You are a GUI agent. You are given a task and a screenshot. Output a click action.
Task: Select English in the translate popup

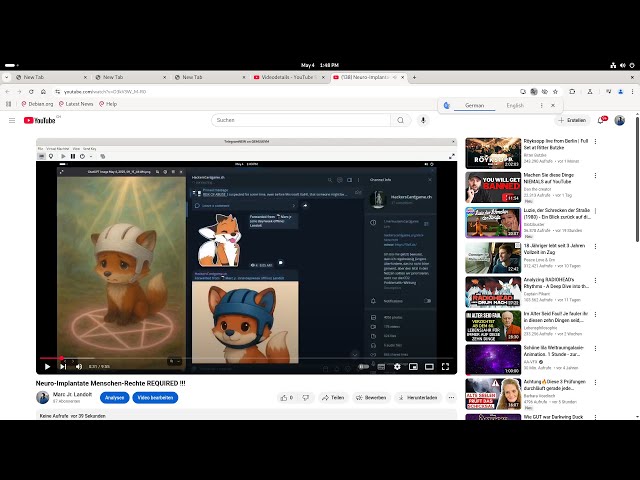point(514,105)
